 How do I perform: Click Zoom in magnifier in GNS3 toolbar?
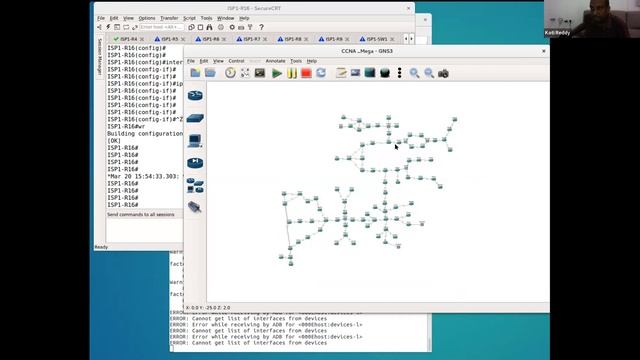[x=414, y=73]
